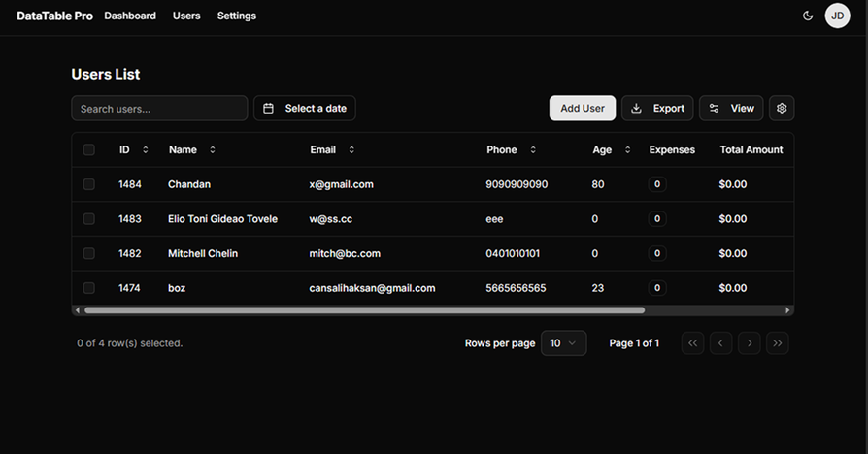Go to the first page
This screenshot has height=454, width=868.
click(692, 343)
